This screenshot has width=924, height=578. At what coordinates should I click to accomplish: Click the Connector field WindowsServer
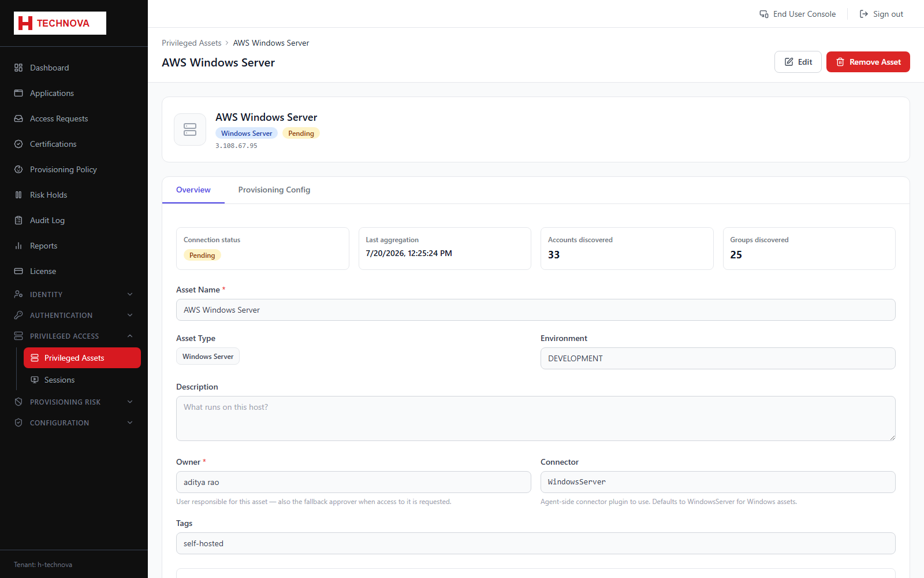pos(718,482)
